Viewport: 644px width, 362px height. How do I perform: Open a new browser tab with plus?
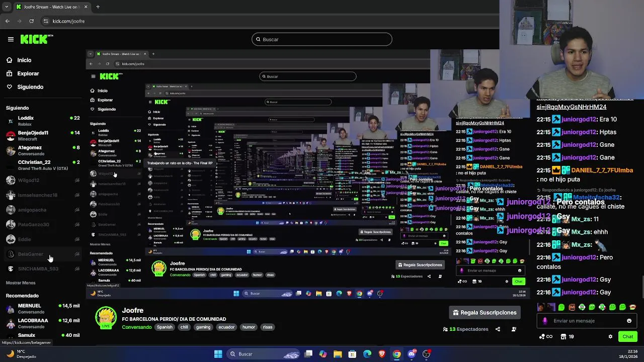98,7
